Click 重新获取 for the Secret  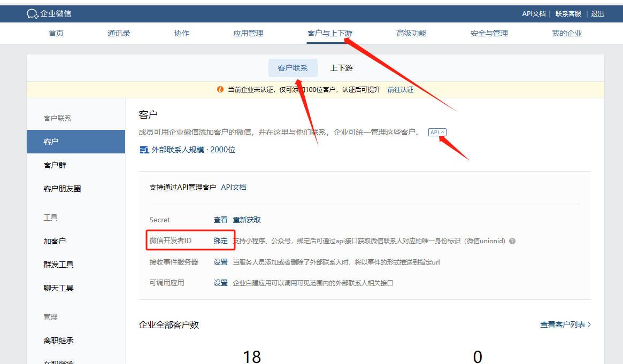(x=247, y=220)
